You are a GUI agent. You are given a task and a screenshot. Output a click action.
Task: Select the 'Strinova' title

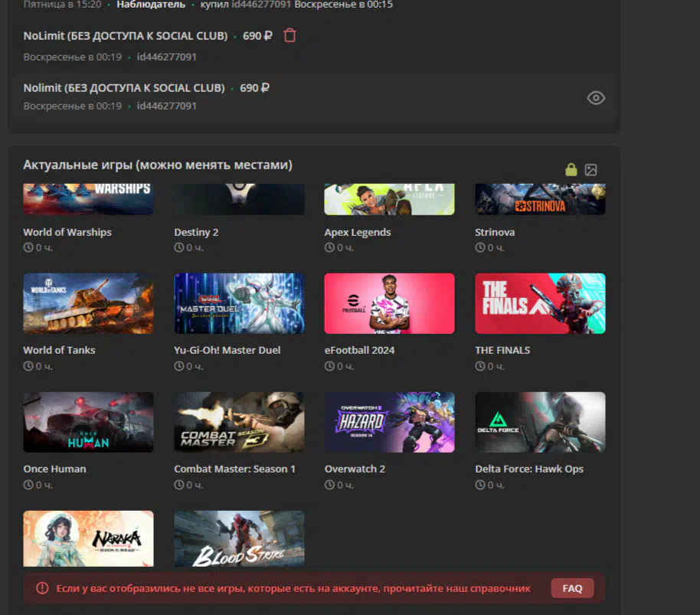pyautogui.click(x=495, y=232)
